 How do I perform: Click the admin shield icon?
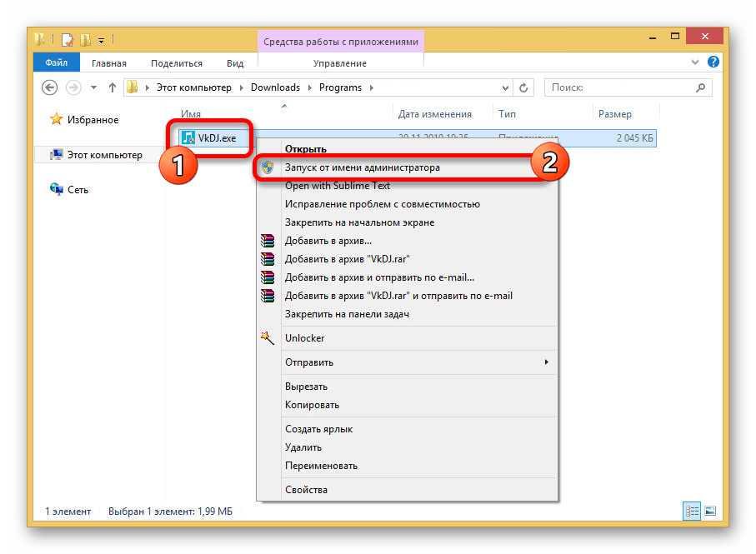[x=268, y=167]
